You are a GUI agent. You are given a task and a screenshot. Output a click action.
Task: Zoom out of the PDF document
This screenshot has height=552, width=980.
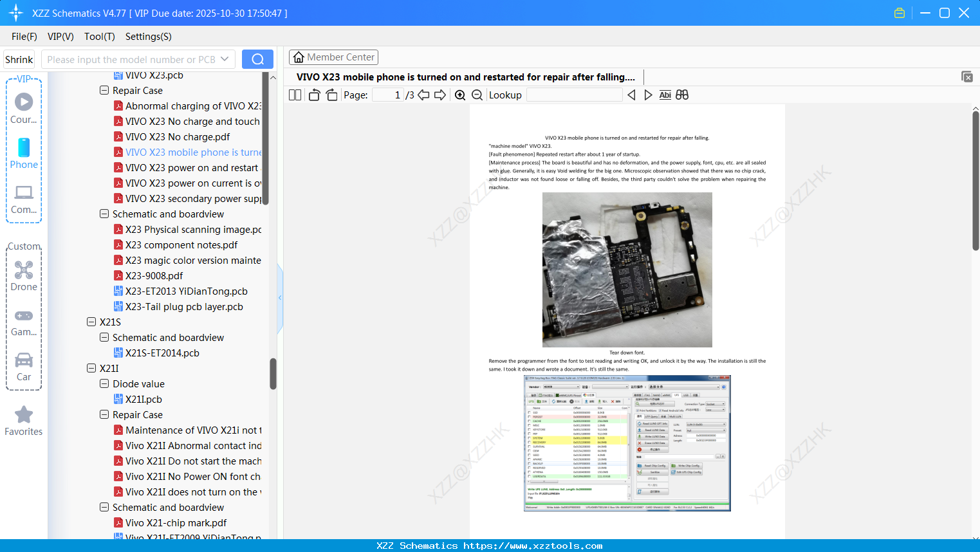476,95
